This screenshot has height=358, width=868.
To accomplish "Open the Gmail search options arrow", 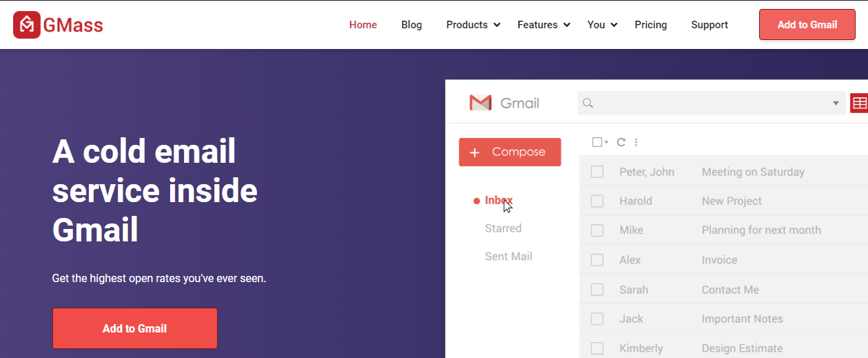I will pyautogui.click(x=836, y=103).
